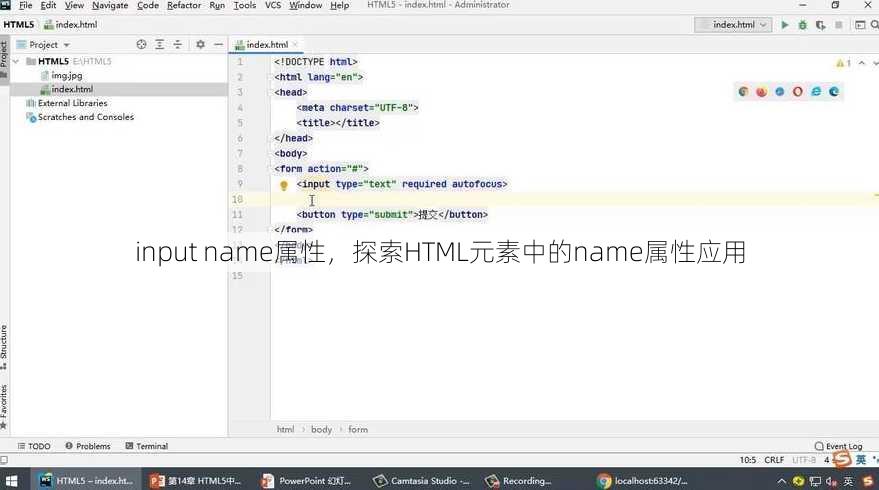Run with coverage icon in toolbar
Screen dimensions: 879x490
(x=821, y=25)
